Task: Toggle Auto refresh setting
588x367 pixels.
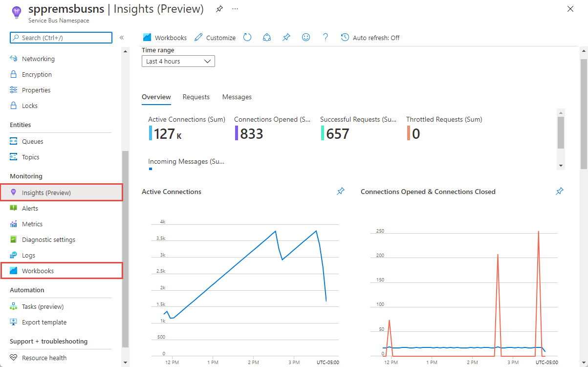Action: click(x=370, y=38)
